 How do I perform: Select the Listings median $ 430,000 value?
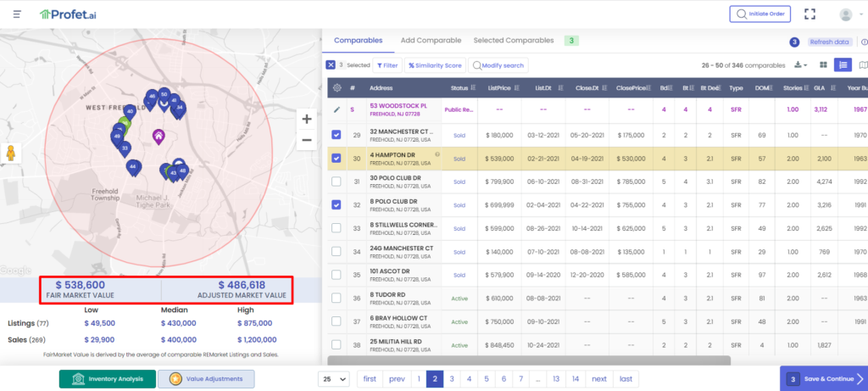(x=179, y=323)
